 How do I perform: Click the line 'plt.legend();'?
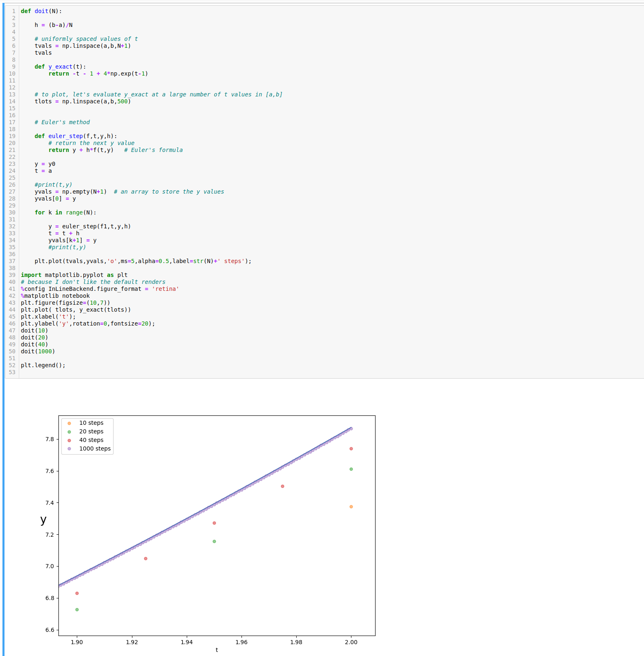43,365
